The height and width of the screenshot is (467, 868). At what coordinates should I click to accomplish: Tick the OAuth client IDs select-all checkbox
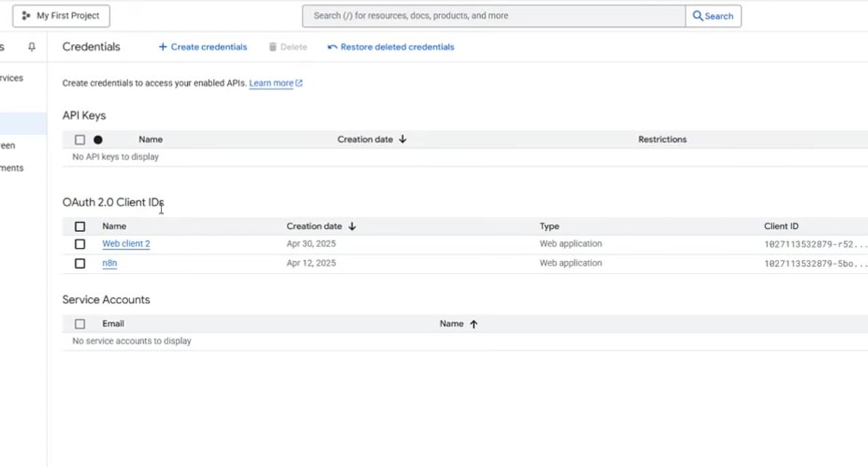point(80,227)
